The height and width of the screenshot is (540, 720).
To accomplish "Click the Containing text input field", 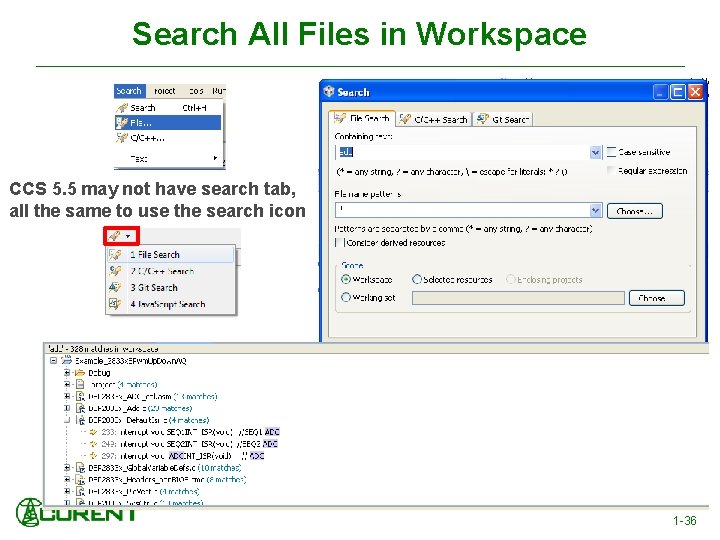I will (463, 152).
